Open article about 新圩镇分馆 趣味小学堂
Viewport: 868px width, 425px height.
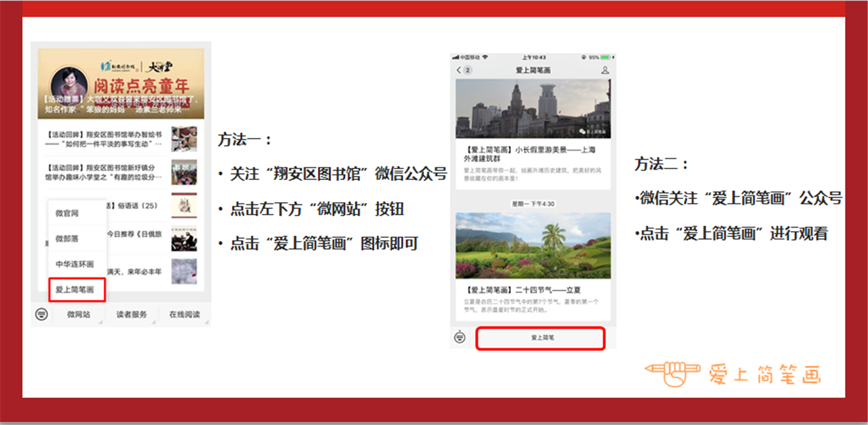pyautogui.click(x=104, y=172)
